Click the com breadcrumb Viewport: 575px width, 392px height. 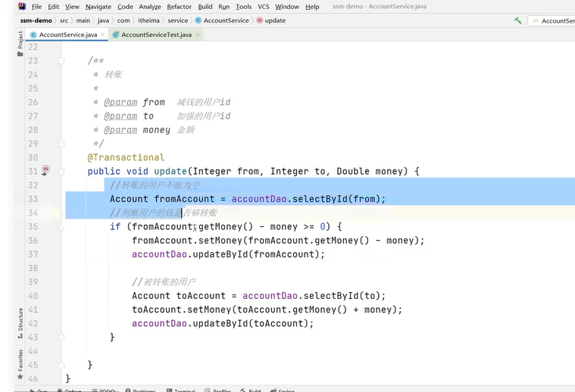[123, 20]
